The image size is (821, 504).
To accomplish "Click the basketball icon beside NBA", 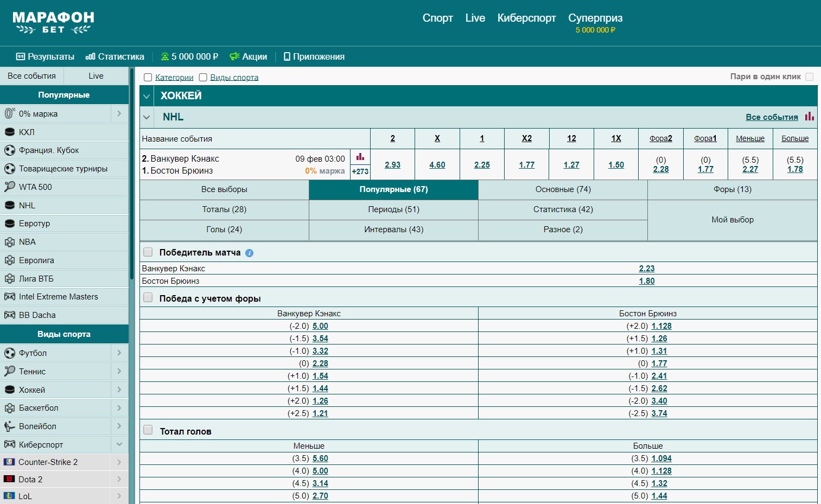I will [x=10, y=242].
